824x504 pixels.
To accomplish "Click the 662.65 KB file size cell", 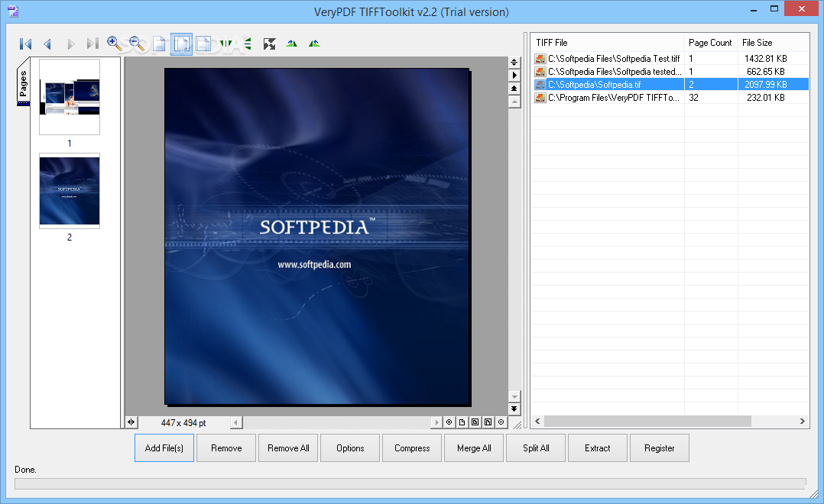I will click(766, 72).
